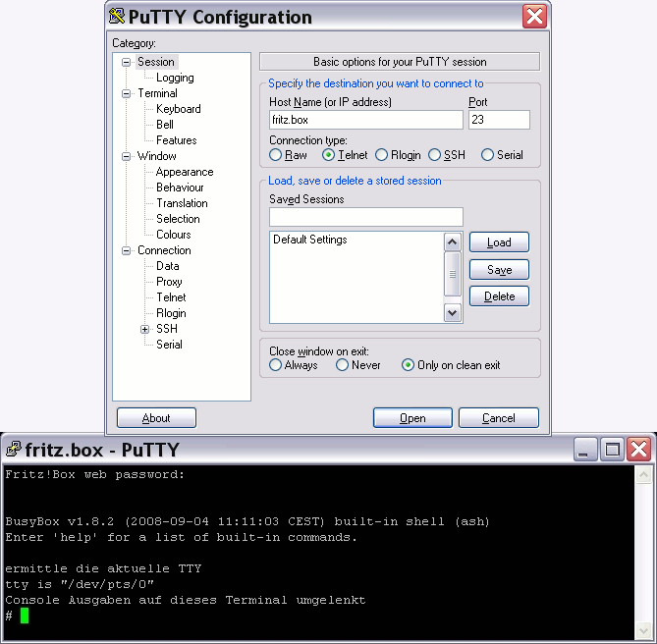Open the Telnet settings category
The width and height of the screenshot is (657, 644).
pyautogui.click(x=171, y=297)
